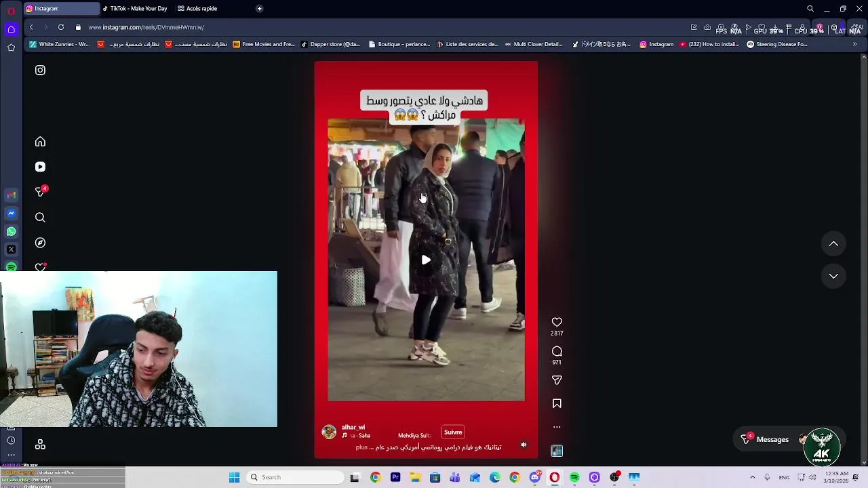This screenshot has height=488, width=868.
Task: Go to Instagram Home feed
Action: point(40,142)
